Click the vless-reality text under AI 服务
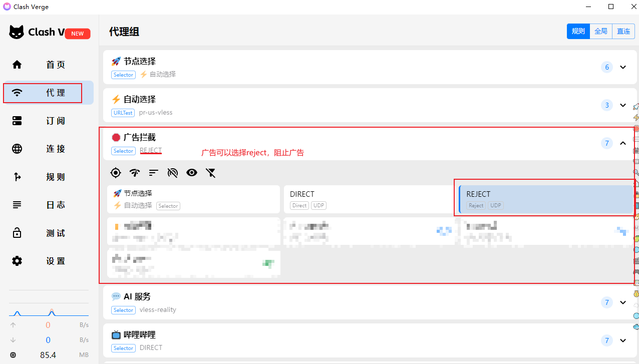Screen dimensions: 639x364 coord(158,310)
